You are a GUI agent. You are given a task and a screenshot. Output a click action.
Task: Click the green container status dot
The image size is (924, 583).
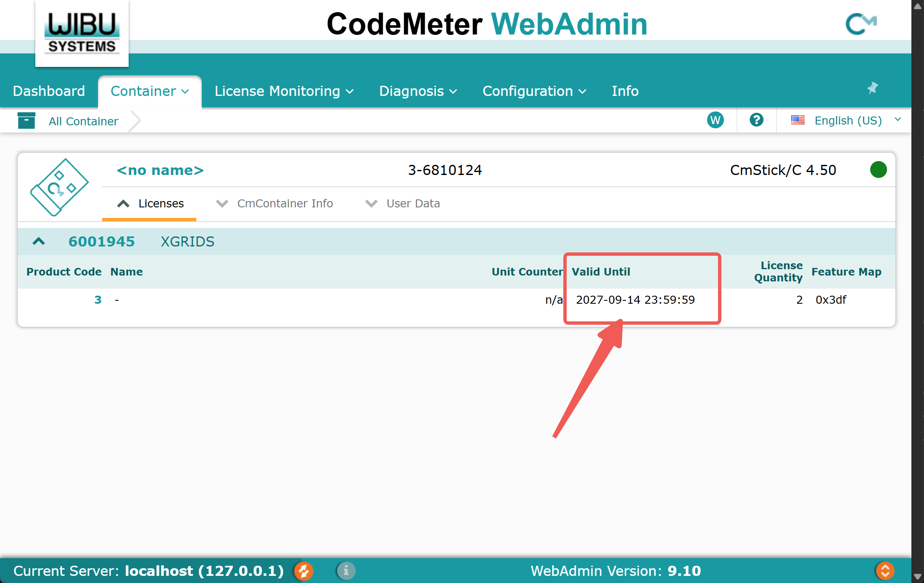pos(878,170)
